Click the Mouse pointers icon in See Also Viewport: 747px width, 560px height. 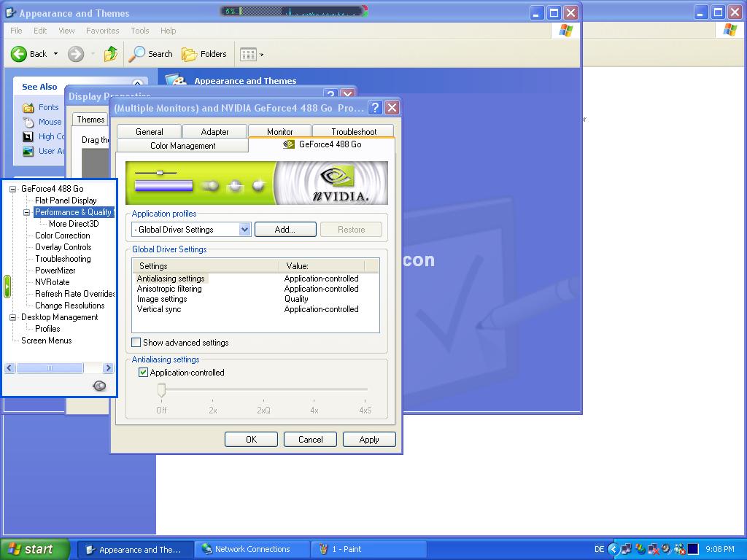pos(28,122)
